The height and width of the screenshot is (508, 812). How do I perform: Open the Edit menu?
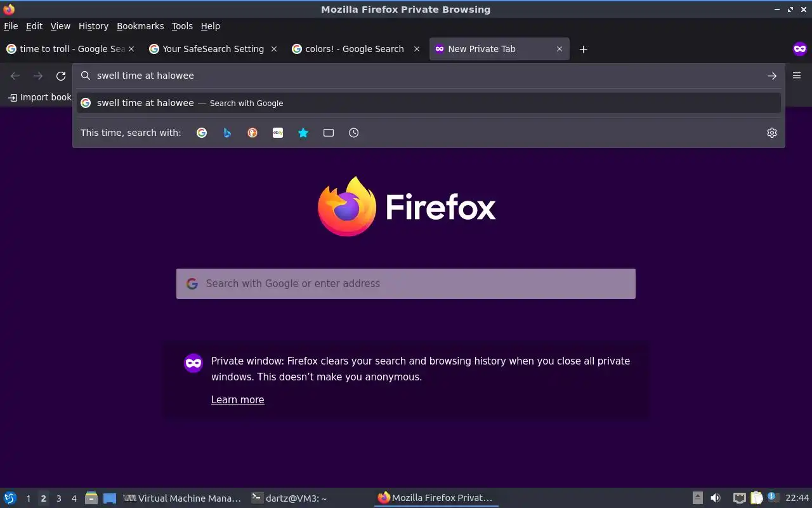click(34, 26)
